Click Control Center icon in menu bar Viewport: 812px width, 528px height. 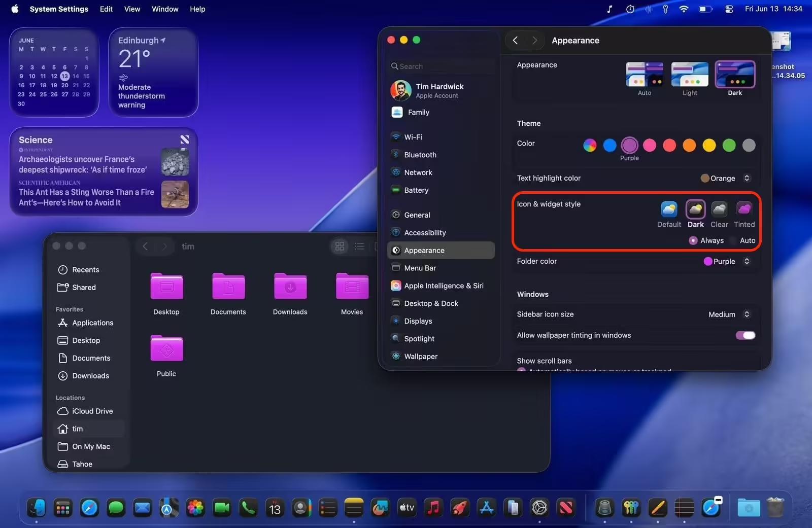point(729,9)
